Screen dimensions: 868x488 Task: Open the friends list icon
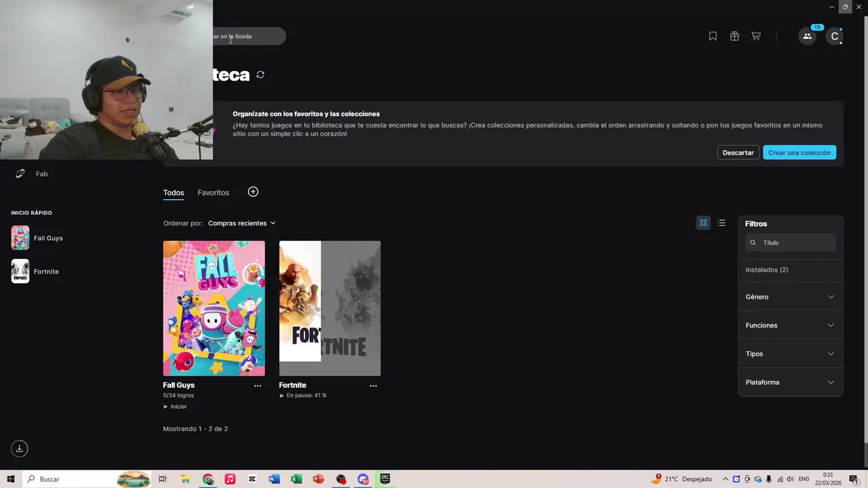[807, 36]
